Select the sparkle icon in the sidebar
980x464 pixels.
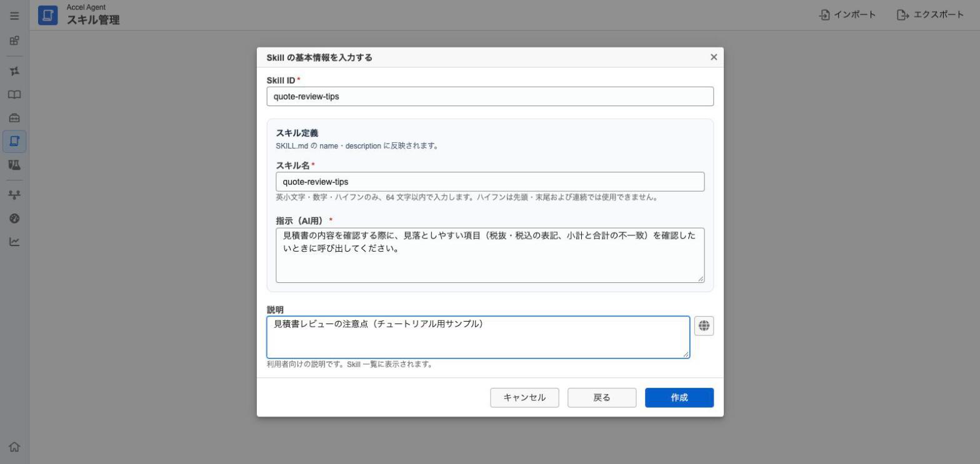point(14,71)
